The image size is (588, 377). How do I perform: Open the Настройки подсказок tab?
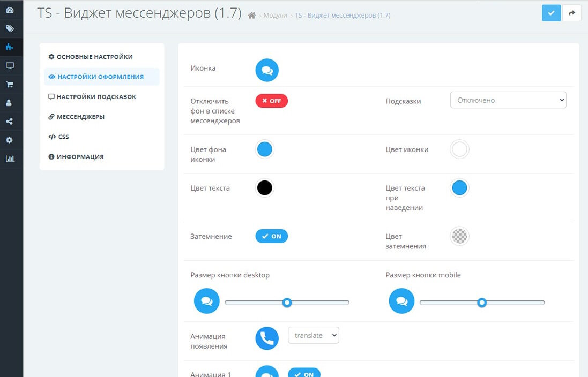click(x=96, y=97)
